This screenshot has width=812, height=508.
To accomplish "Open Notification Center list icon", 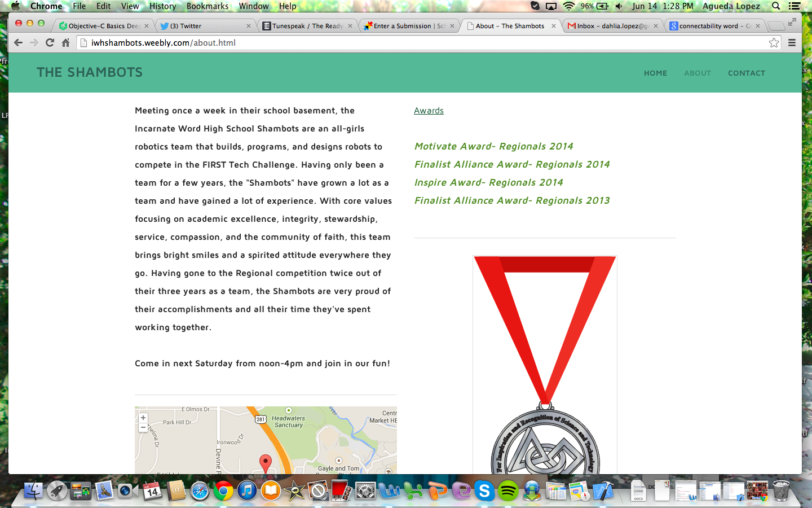I will [795, 6].
